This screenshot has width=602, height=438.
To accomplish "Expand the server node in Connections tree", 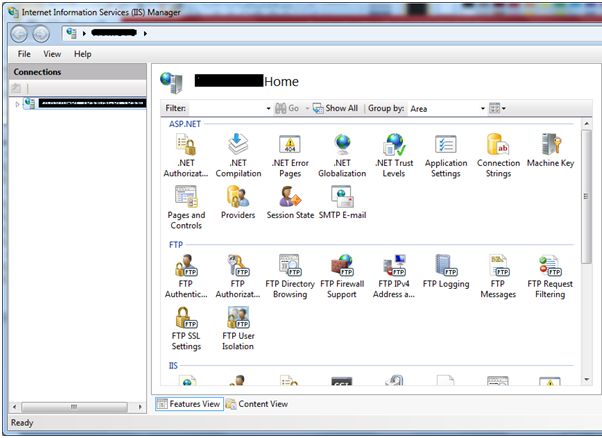I will [17, 104].
